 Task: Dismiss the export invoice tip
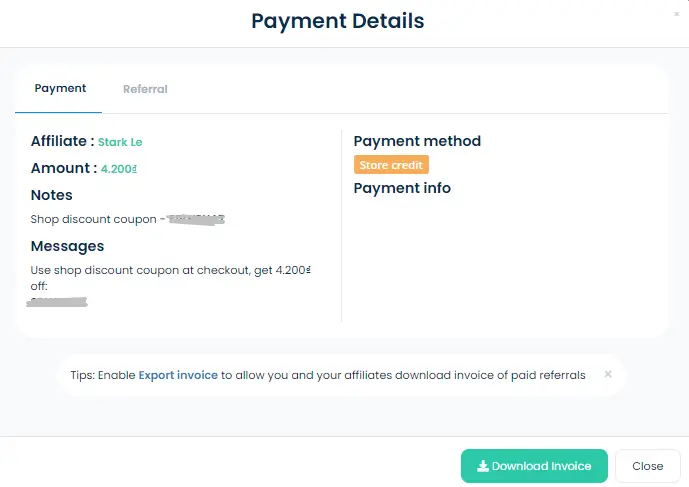coord(608,375)
